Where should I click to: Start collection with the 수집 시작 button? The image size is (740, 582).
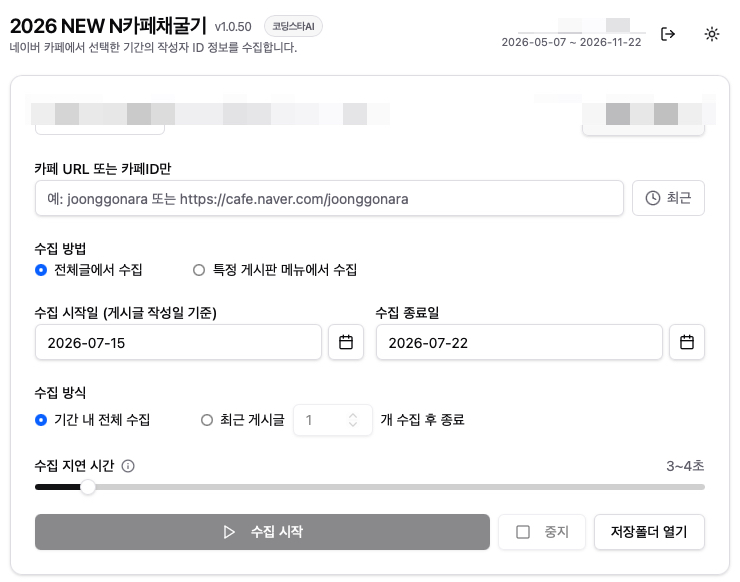tap(262, 532)
